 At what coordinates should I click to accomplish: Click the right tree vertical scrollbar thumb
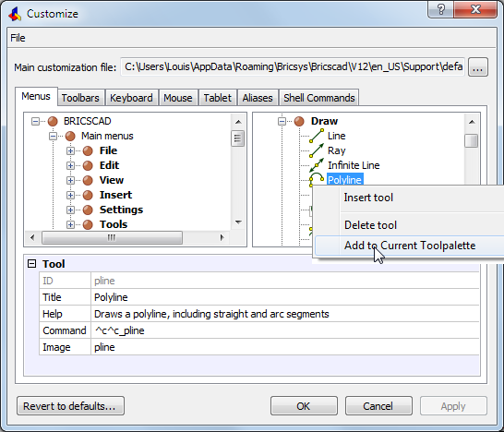pyautogui.click(x=471, y=141)
